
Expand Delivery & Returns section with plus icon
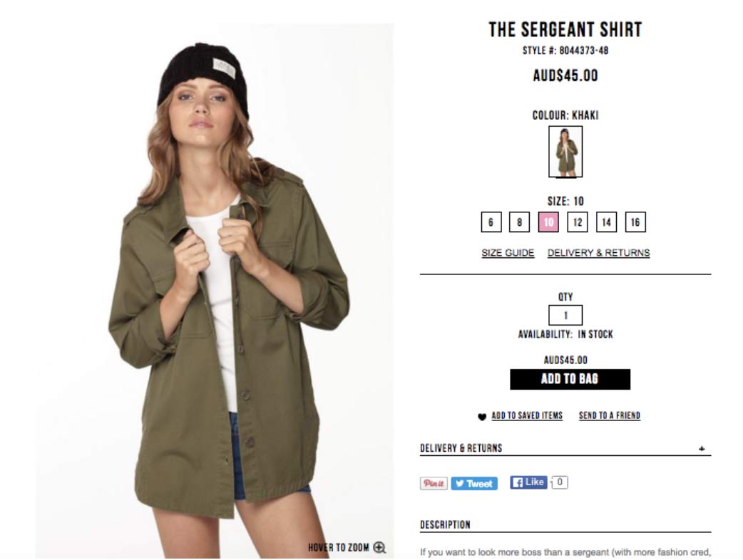click(702, 448)
